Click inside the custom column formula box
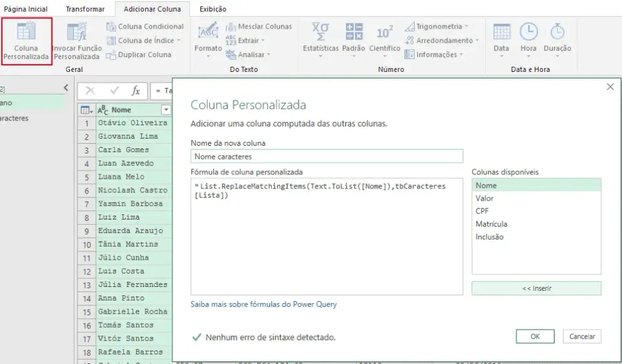The height and width of the screenshot is (364, 622). pos(327,236)
